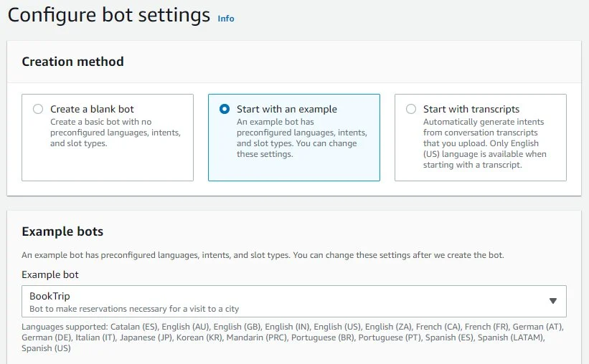Viewport: 589px width, 364px height.
Task: Open the BookTrip example bot selector
Action: point(293,302)
